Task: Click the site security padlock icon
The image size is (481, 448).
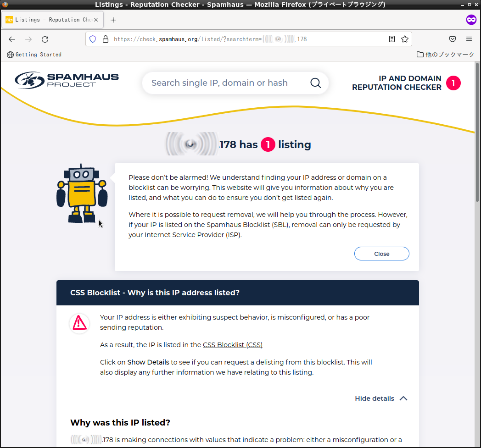Action: pos(106,39)
